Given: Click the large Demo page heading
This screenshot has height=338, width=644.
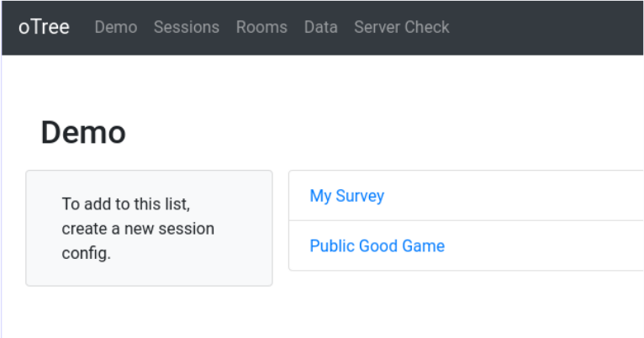Looking at the screenshot, I should pos(83,132).
